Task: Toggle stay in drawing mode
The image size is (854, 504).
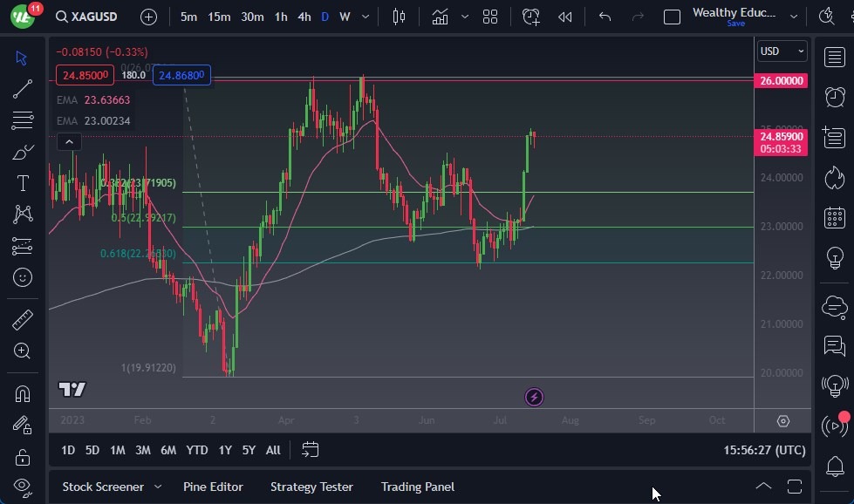Action: [23, 425]
